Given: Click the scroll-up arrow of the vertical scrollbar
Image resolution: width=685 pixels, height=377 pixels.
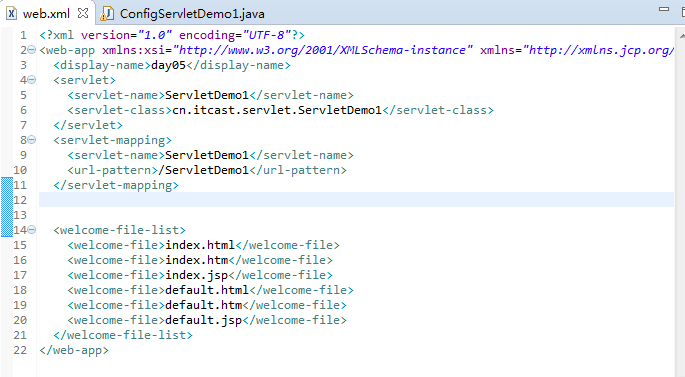Looking at the screenshot, I should point(682,35).
